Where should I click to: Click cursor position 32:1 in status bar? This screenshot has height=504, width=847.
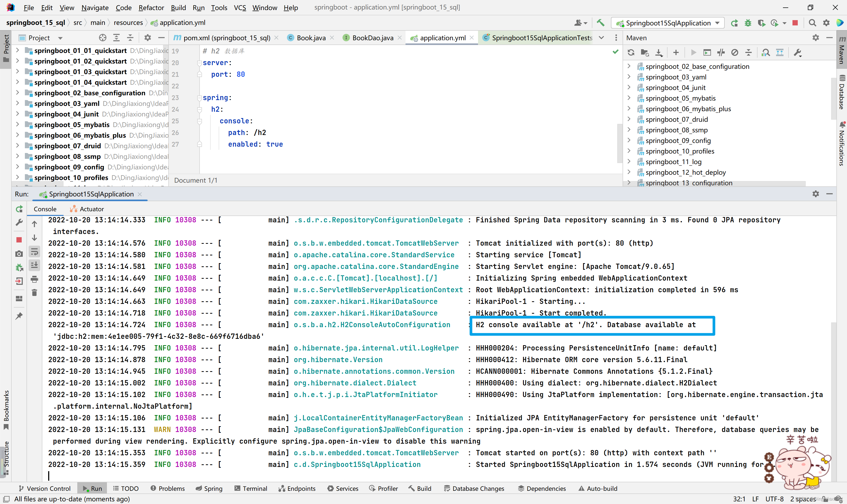tap(739, 499)
